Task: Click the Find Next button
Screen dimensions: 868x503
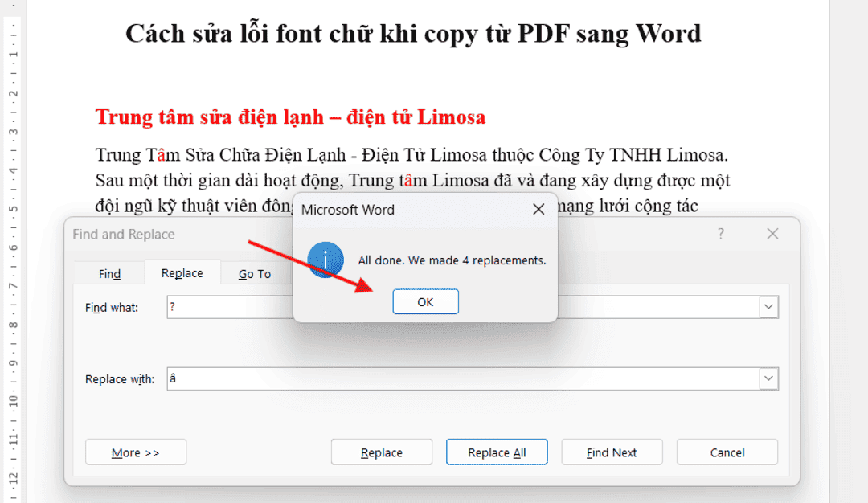Action: (612, 452)
